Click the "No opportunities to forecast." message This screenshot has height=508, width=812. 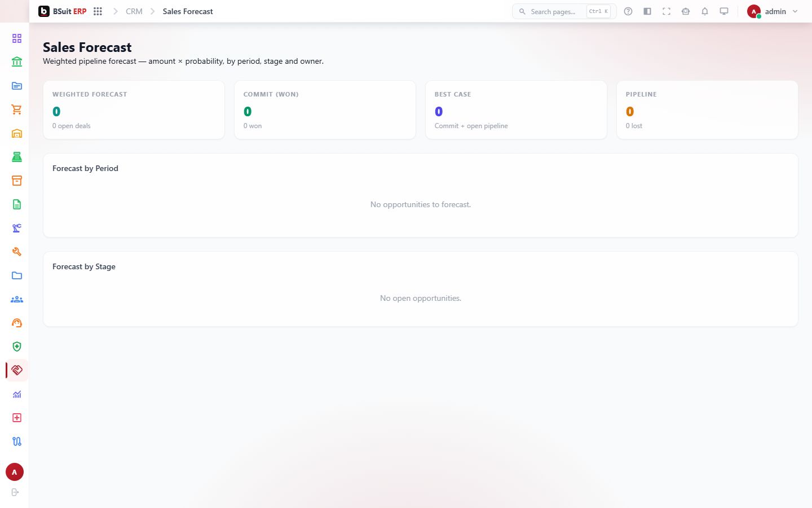[x=421, y=204]
